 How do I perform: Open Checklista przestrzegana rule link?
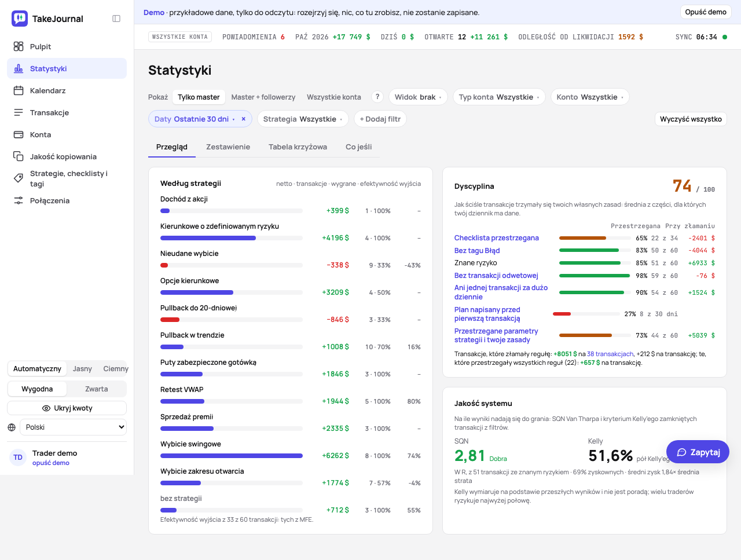coord(497,238)
